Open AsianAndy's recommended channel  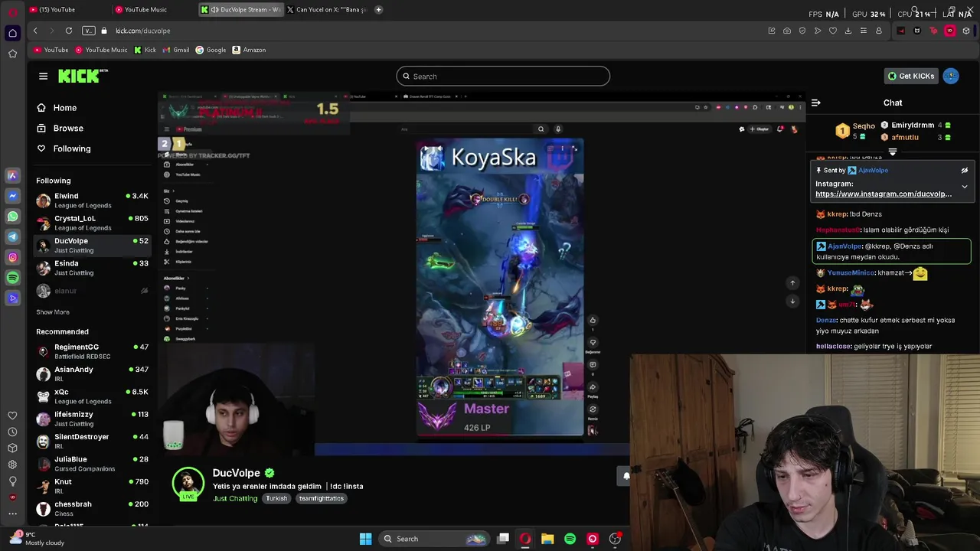coord(92,374)
